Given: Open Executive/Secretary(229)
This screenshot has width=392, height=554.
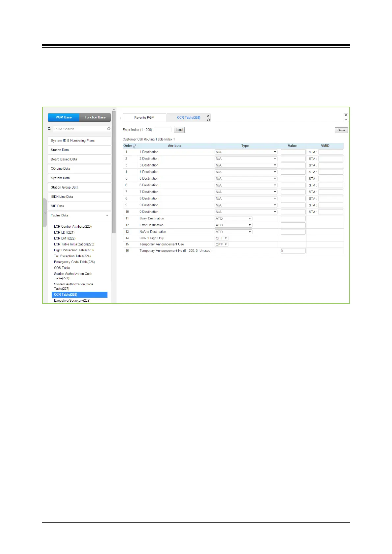Looking at the screenshot, I should [72, 301].
